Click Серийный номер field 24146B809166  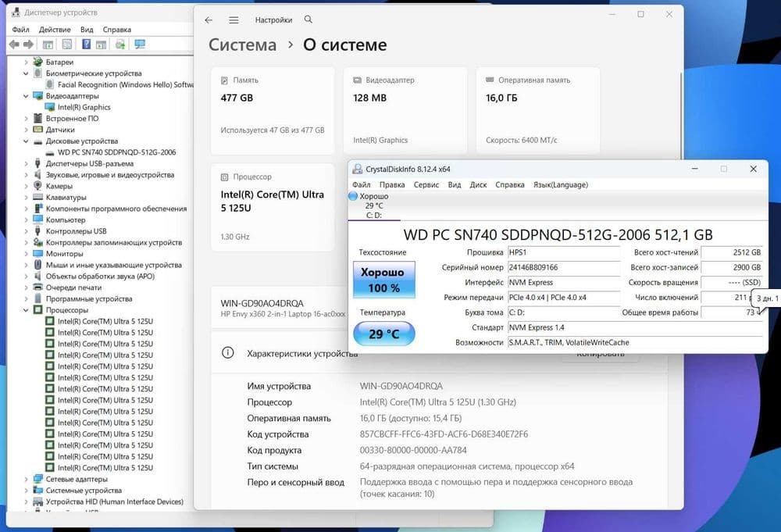(x=564, y=267)
